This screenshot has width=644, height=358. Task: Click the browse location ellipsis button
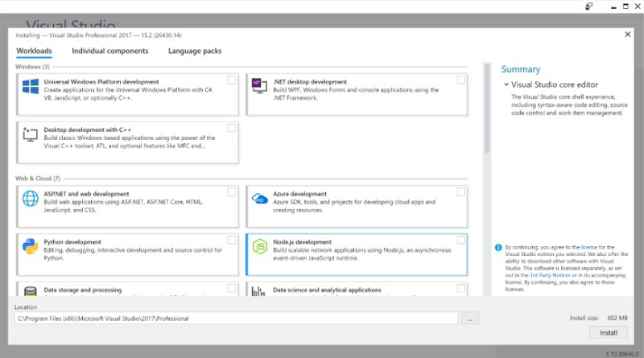point(470,318)
